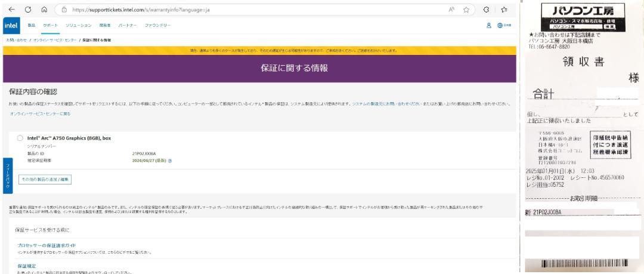Open the 開発者 menu
644x274 pixels.
pyautogui.click(x=105, y=26)
